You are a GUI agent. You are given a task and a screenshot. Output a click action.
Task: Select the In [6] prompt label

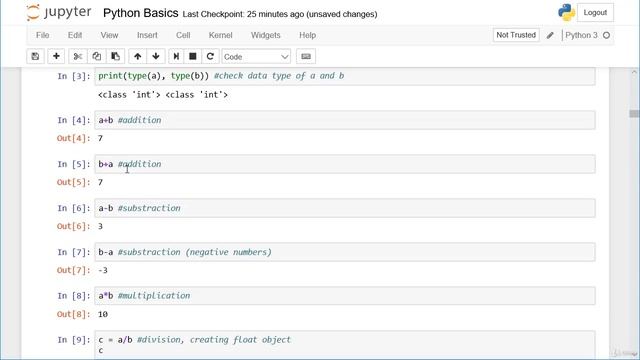click(x=74, y=208)
